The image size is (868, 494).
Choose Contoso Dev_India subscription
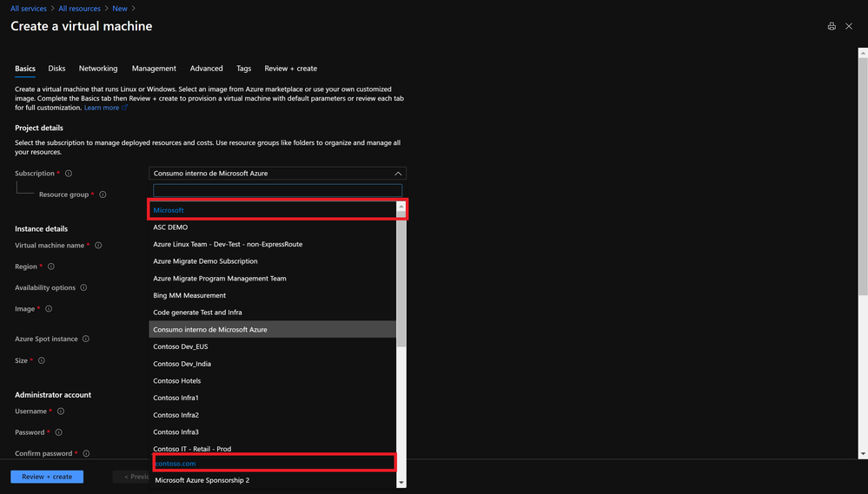(x=273, y=364)
